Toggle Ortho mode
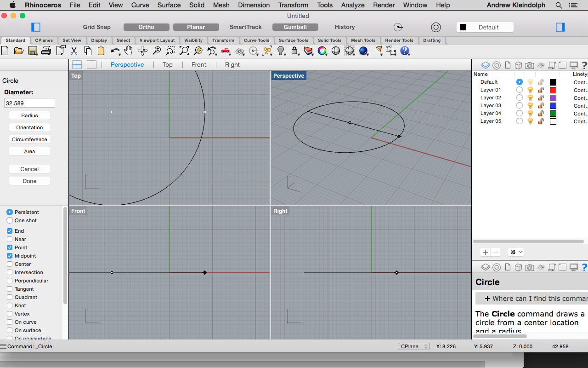 [147, 27]
